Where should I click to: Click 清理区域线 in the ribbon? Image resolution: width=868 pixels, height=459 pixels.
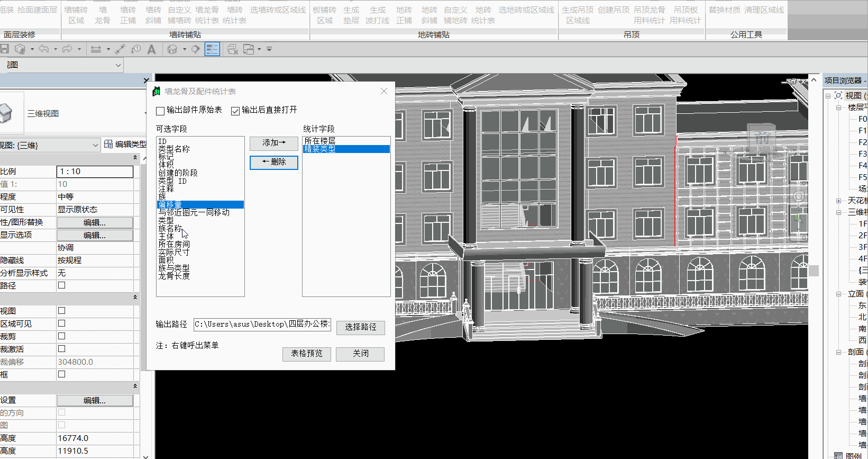pyautogui.click(x=764, y=10)
